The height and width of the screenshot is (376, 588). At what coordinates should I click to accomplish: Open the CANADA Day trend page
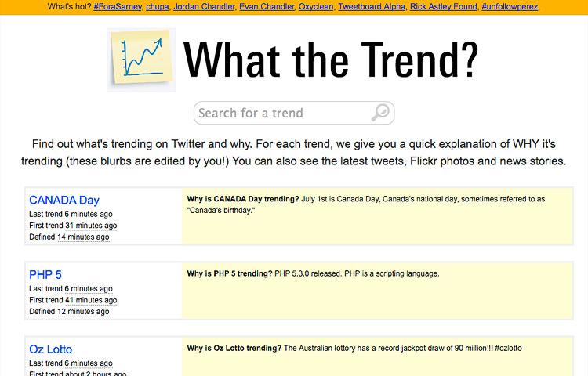pos(64,200)
